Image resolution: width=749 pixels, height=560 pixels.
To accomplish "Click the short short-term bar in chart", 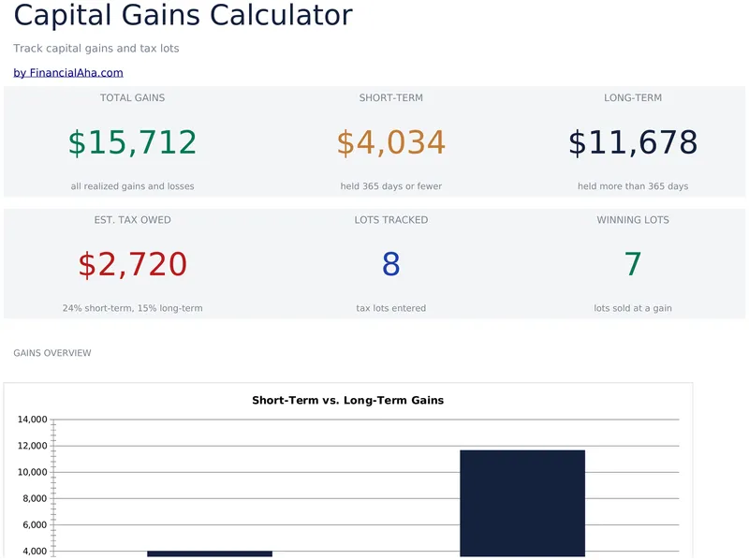I will pyautogui.click(x=210, y=553).
